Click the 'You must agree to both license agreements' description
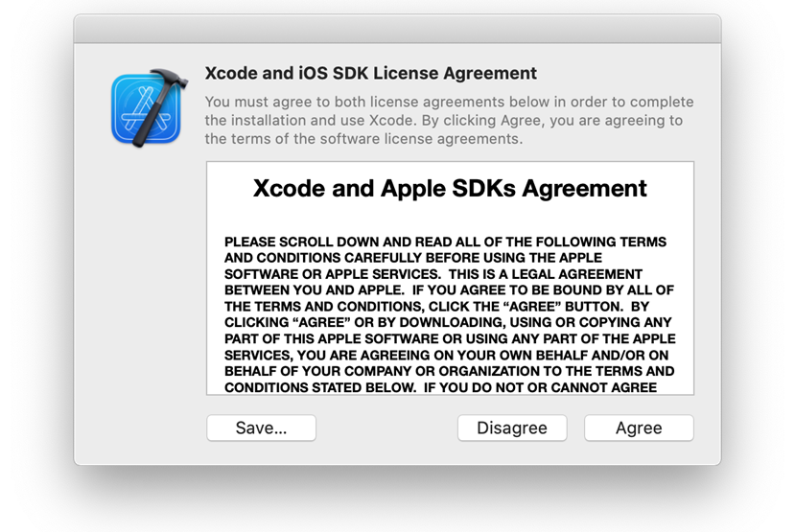 [x=449, y=120]
